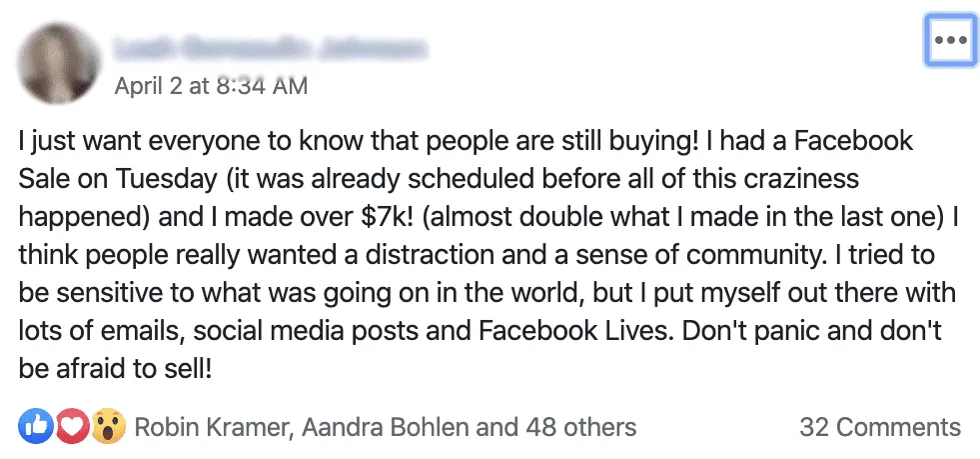Open the April 2 at 8:34 AM timestamp
This screenshot has width=980, height=459.
(212, 86)
